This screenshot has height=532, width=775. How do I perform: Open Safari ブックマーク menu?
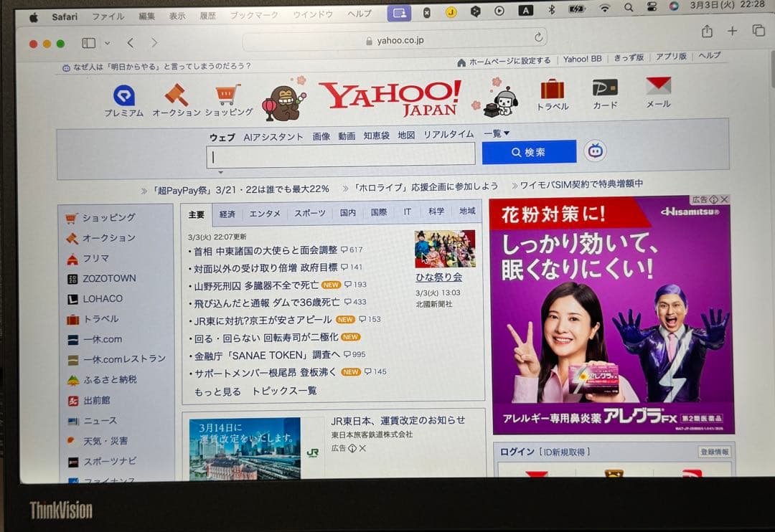coord(254,15)
